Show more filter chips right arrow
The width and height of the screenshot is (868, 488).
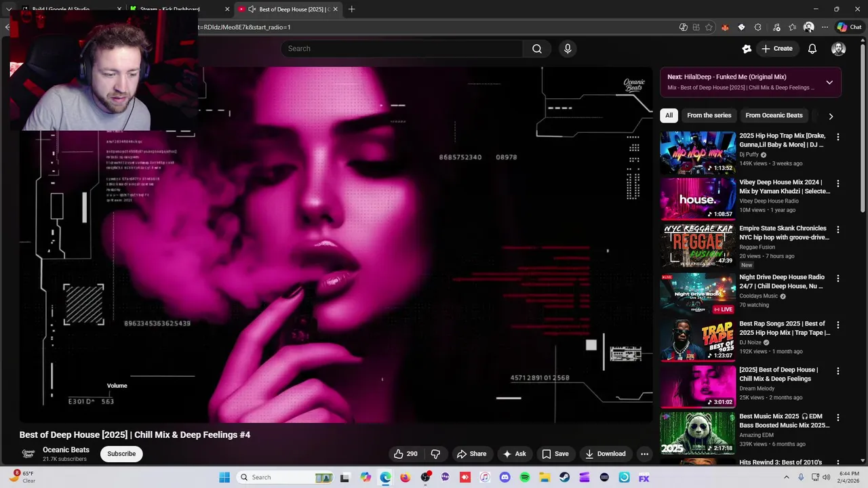[x=831, y=116]
